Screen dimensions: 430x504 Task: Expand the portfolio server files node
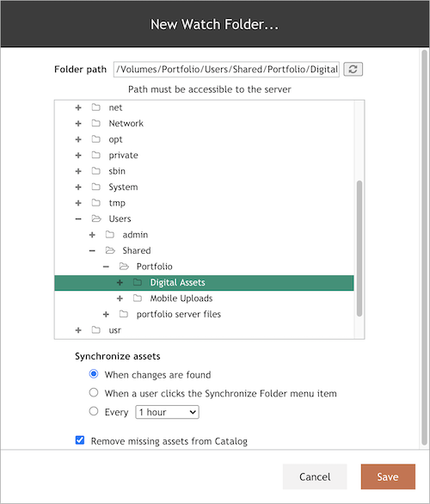[x=106, y=315]
